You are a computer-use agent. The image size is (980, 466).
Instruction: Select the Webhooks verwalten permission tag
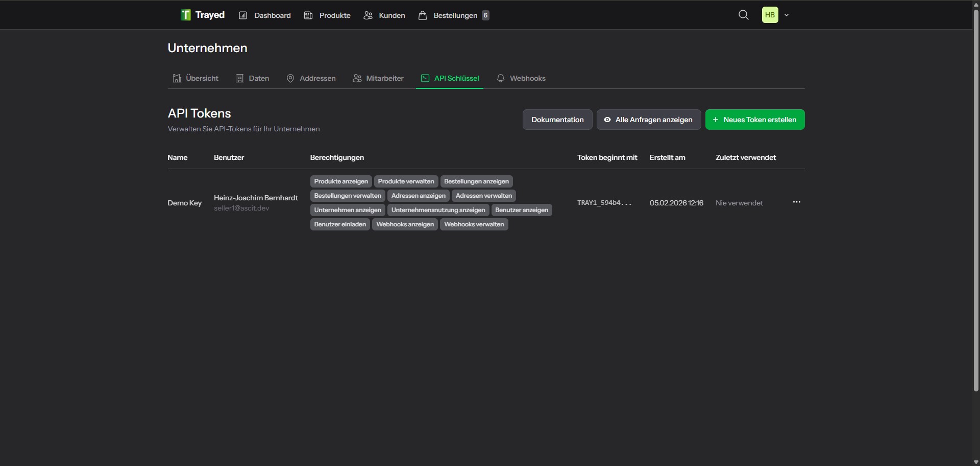coord(474,224)
